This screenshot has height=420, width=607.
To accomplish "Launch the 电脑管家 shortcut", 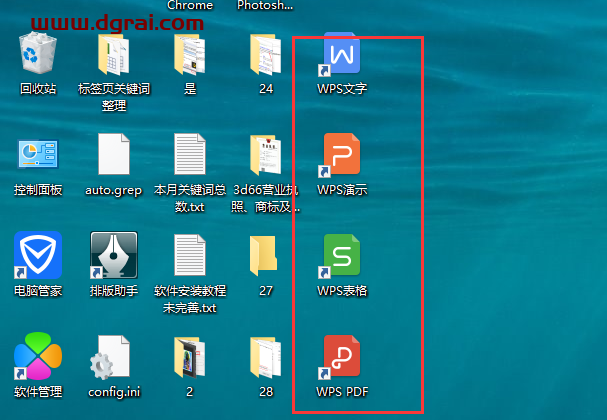I will click(x=38, y=255).
